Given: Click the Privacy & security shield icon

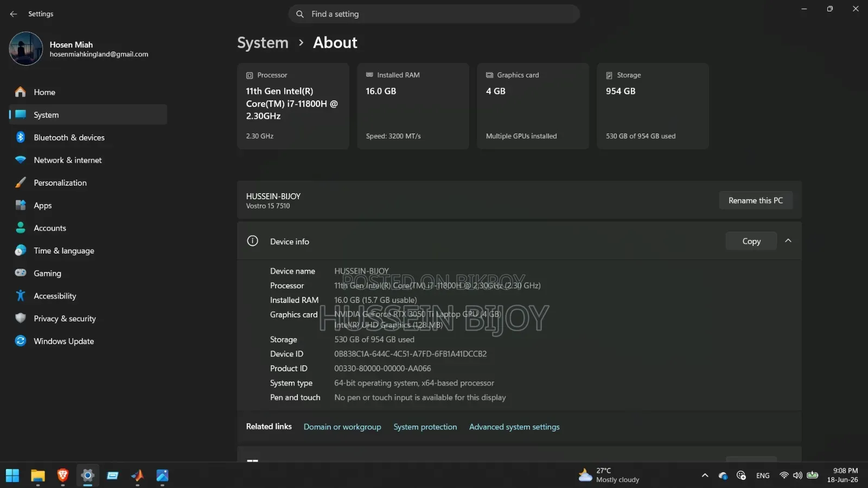Looking at the screenshot, I should pos(21,319).
